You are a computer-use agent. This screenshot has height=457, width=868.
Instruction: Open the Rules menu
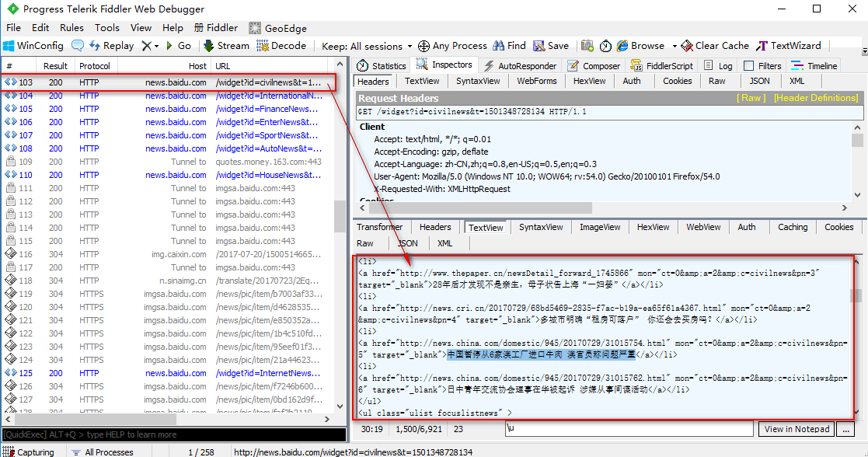(71, 28)
